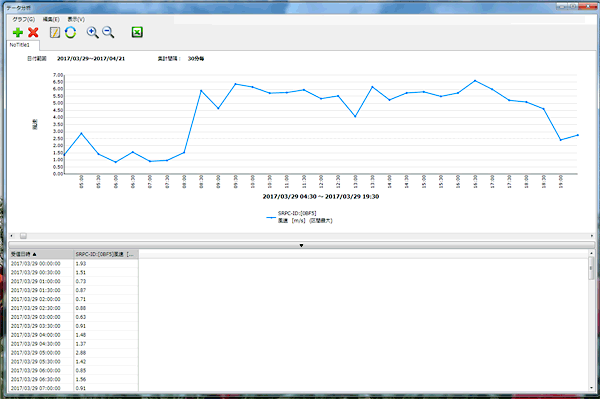Click the SRPC-ID:[0BF5] column header
Screen dimensions: 600x399
coord(106,254)
